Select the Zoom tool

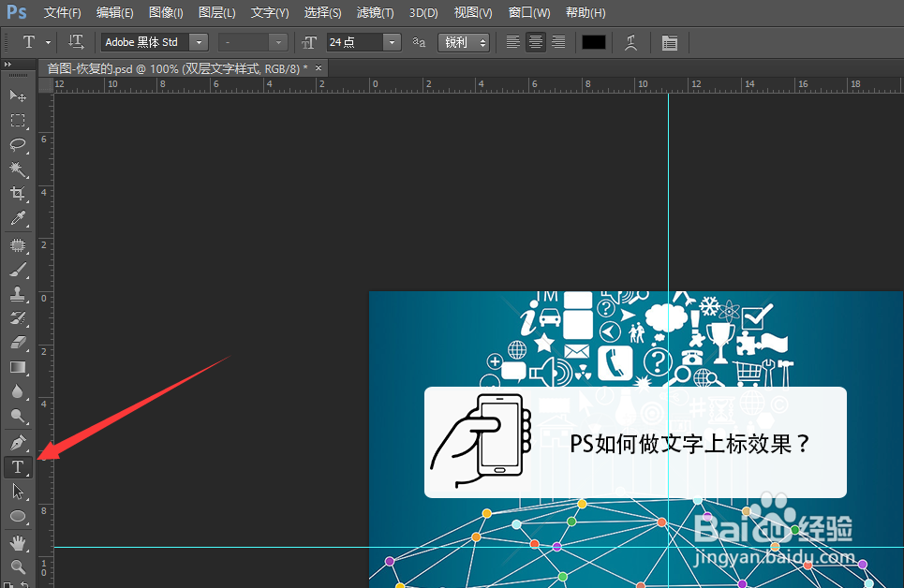coord(17,566)
